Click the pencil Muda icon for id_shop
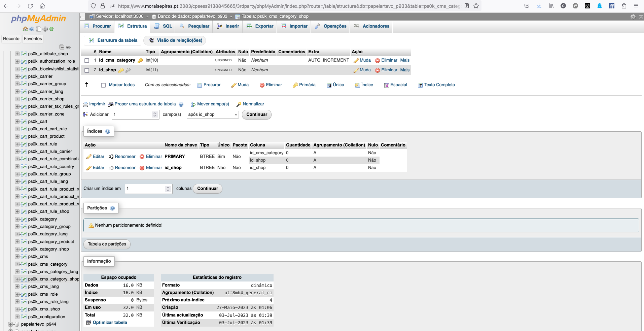 (x=356, y=70)
